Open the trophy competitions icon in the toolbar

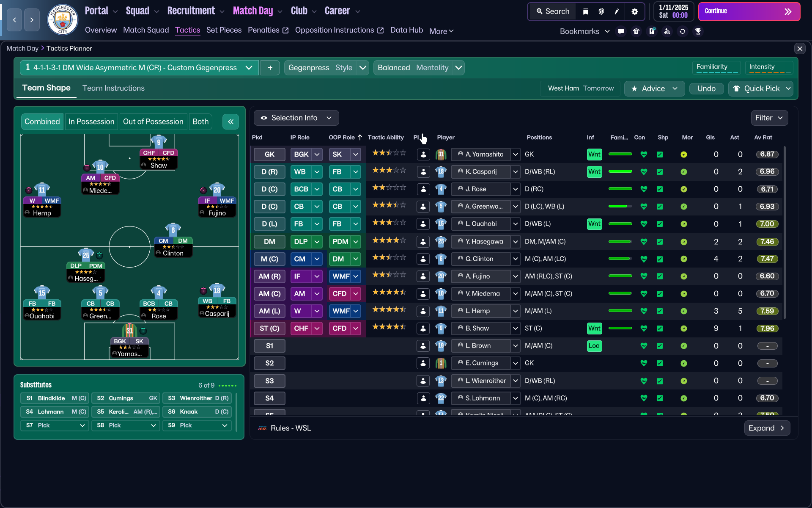point(698,31)
